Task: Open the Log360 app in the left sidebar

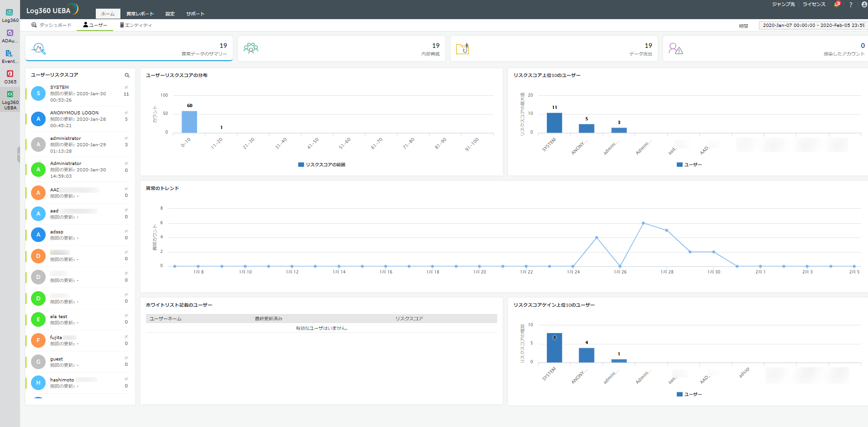Action: (10, 13)
